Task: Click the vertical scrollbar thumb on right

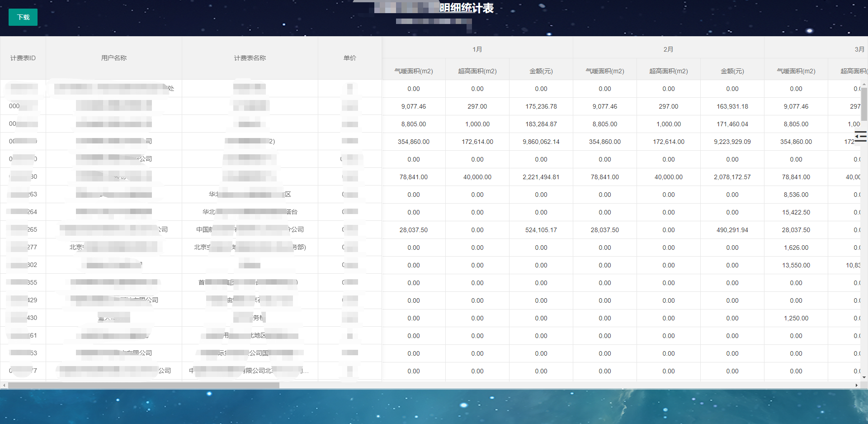Action: tap(864, 104)
